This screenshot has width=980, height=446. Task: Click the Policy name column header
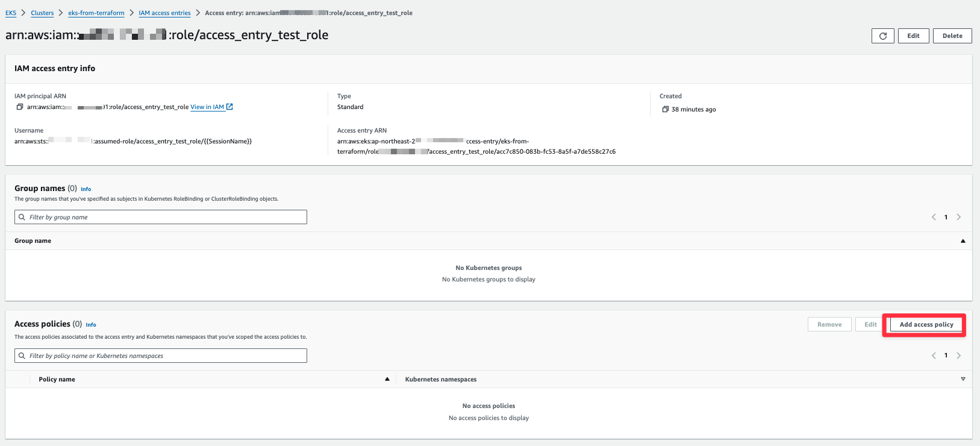(57, 379)
